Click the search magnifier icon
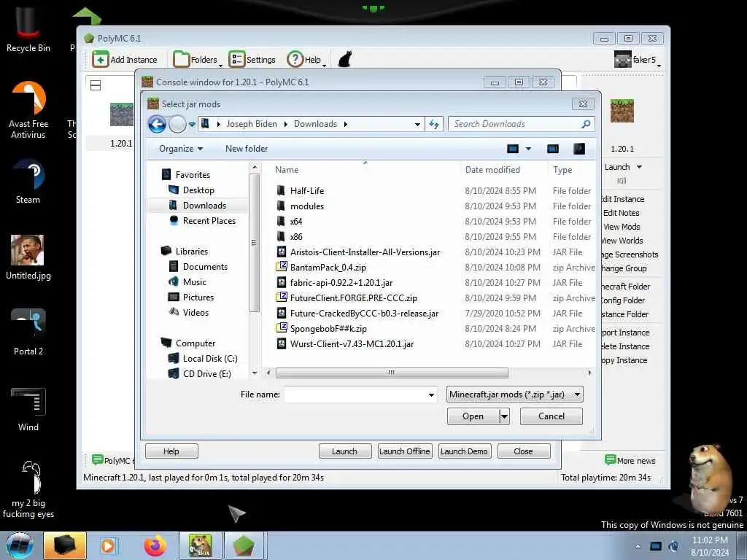747x560 pixels. pyautogui.click(x=587, y=124)
